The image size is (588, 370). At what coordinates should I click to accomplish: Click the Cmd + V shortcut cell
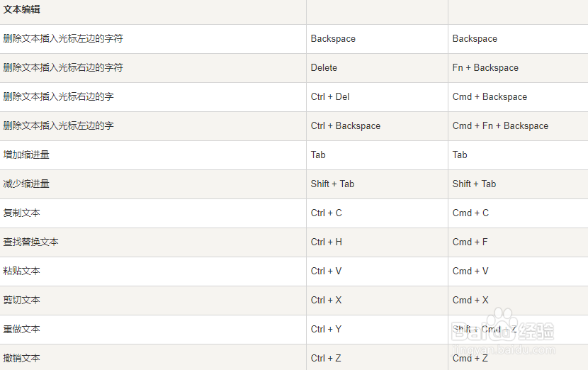tap(470, 271)
